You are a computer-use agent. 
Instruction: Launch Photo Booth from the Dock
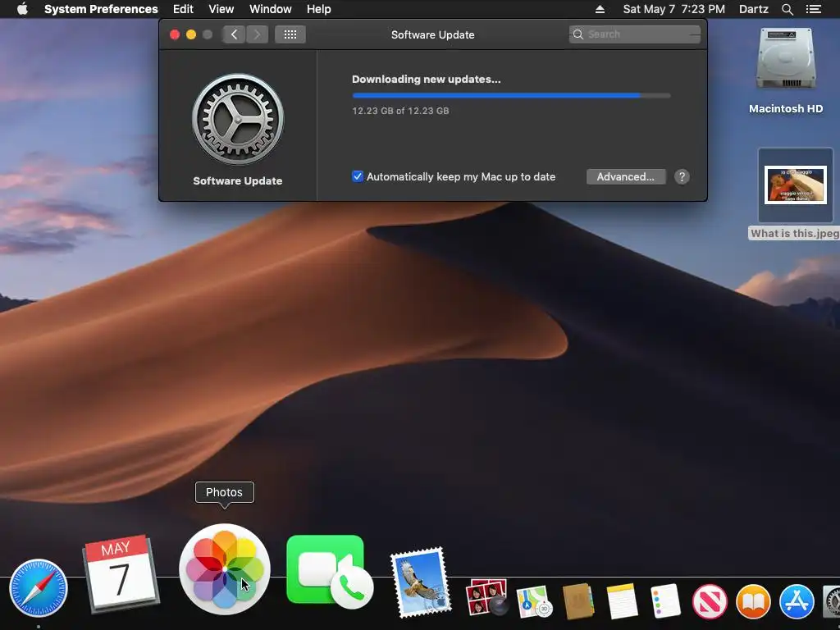click(486, 597)
